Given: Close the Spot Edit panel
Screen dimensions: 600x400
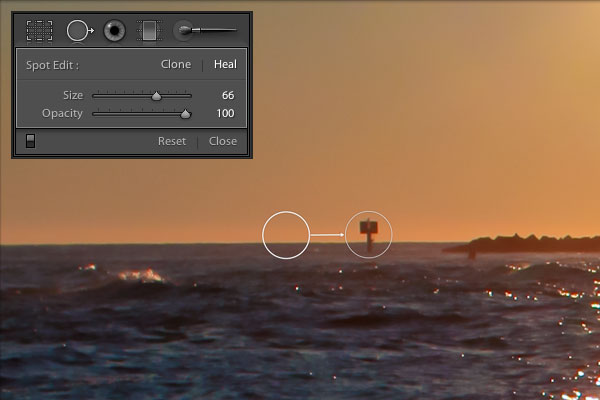Looking at the screenshot, I should click(223, 141).
